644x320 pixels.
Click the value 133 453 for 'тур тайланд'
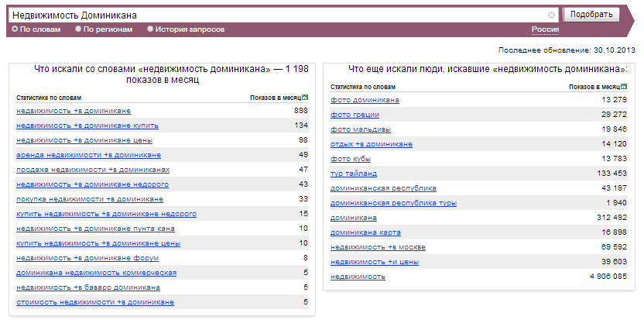612,174
